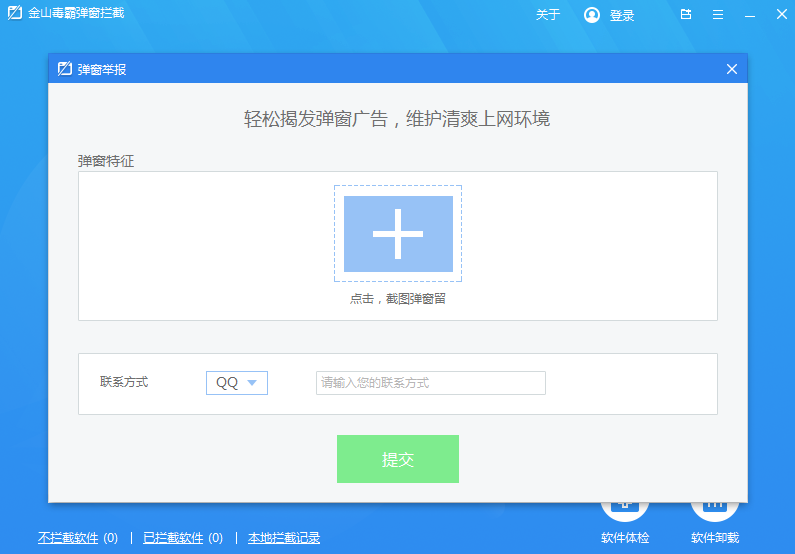Click the plus icon to capture popup screenshot

coord(398,234)
